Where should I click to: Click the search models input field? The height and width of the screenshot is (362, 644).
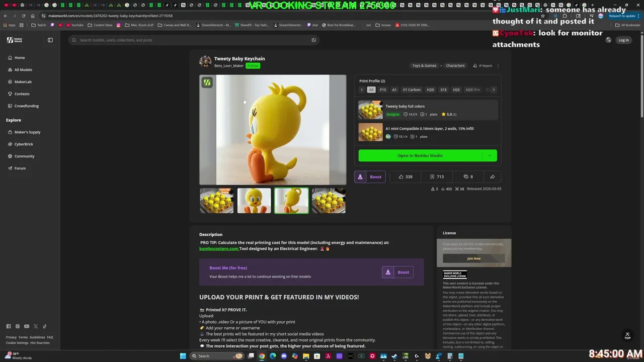[194, 40]
